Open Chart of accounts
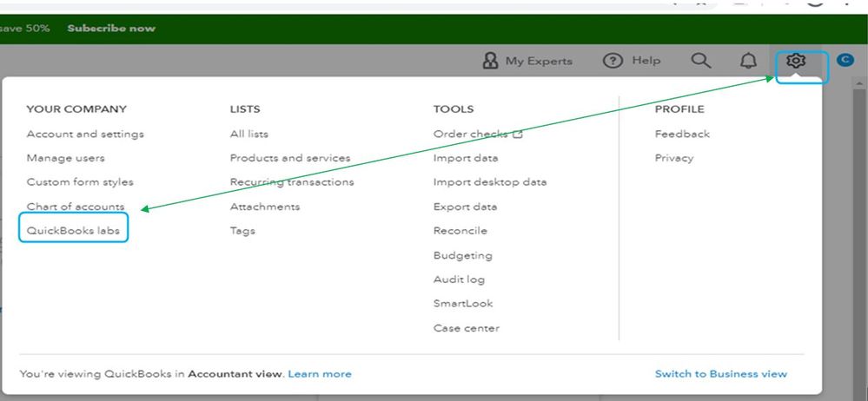Viewport: 868px width, 401px height. [76, 207]
